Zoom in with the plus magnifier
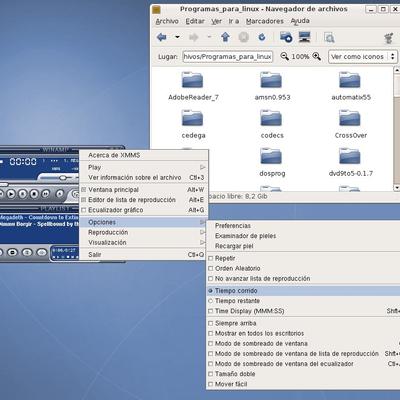The width and height of the screenshot is (400, 400). pyautogui.click(x=317, y=56)
